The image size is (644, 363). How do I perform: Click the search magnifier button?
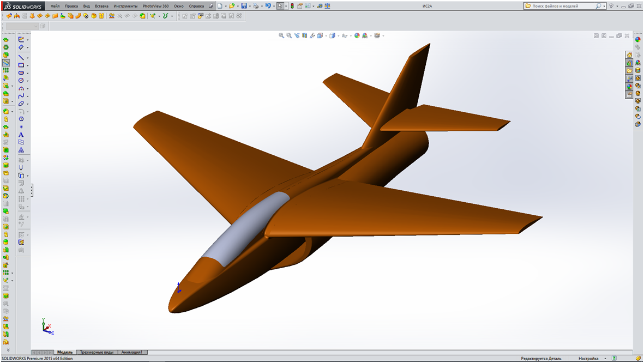(598, 6)
